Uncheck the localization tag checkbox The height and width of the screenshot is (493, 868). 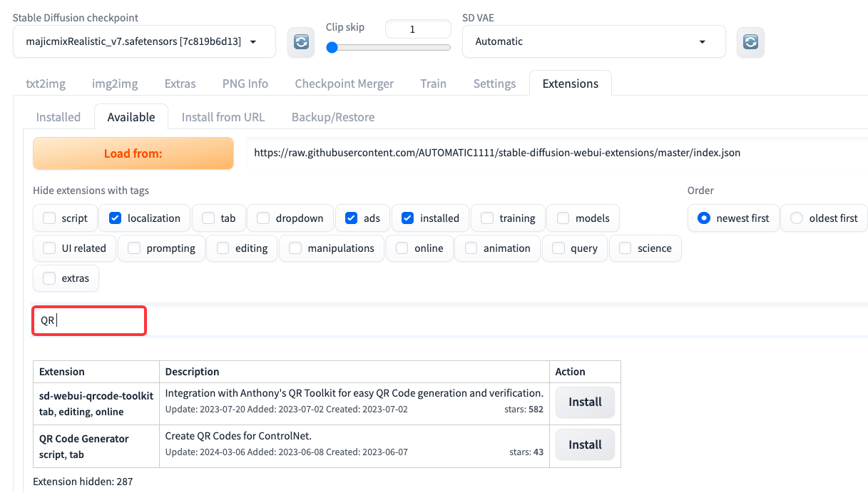(115, 218)
